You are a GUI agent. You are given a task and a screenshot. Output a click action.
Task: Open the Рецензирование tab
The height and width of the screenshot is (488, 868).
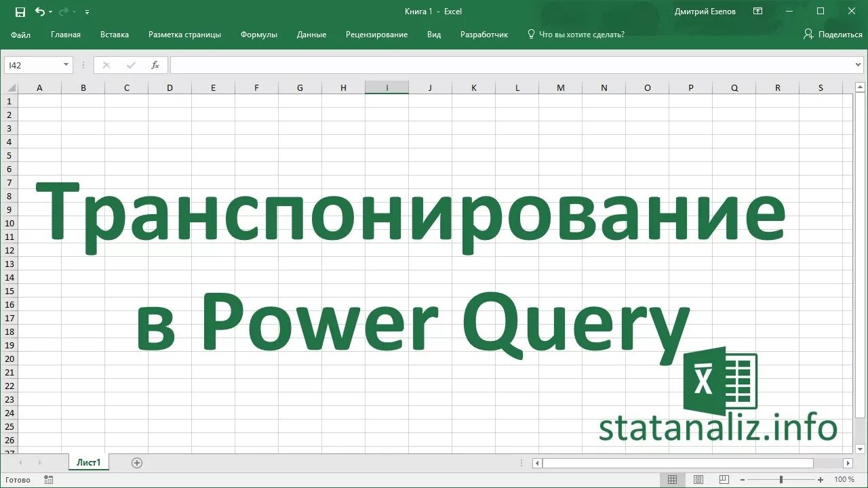point(376,35)
